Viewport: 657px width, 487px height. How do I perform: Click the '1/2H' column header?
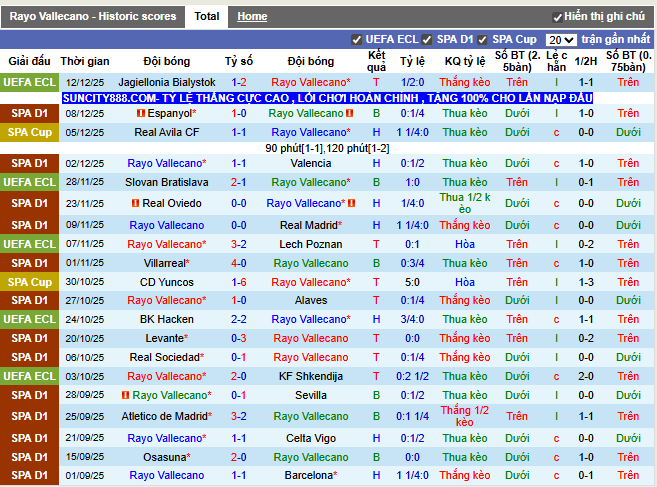click(585, 61)
